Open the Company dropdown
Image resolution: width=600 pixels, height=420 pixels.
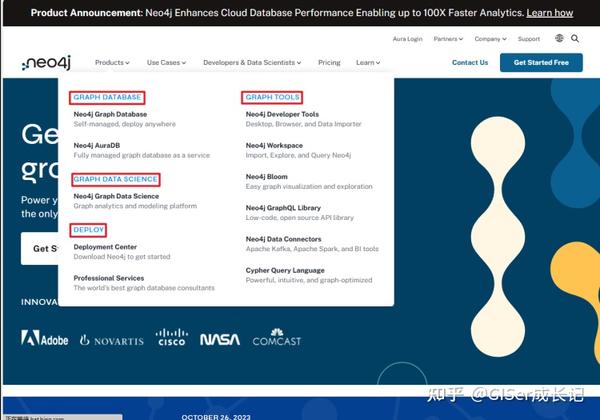[490, 39]
